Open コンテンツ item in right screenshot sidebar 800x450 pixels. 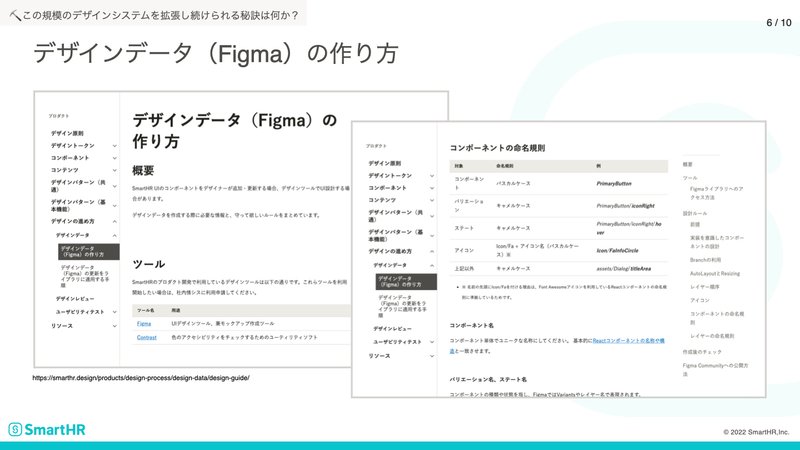(x=382, y=201)
